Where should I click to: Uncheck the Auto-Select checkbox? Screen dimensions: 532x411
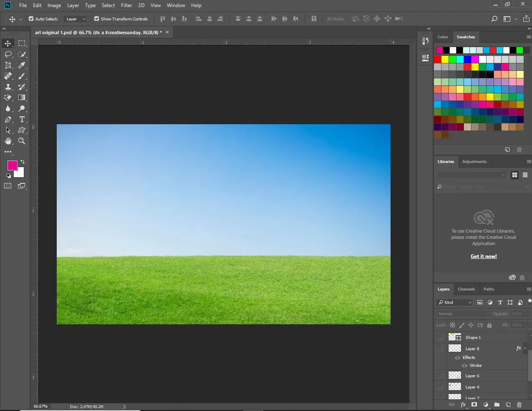[31, 19]
